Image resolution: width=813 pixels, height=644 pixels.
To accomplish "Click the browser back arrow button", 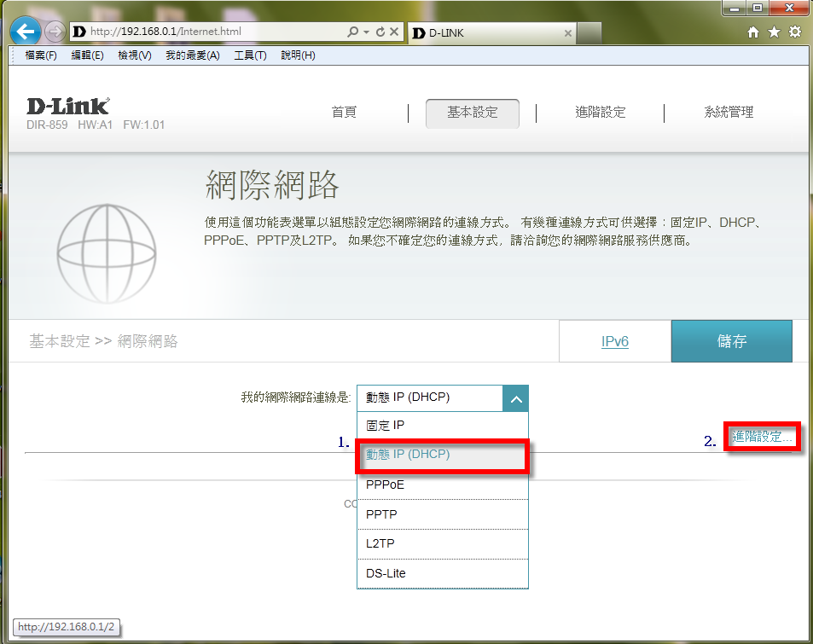I will [x=26, y=32].
